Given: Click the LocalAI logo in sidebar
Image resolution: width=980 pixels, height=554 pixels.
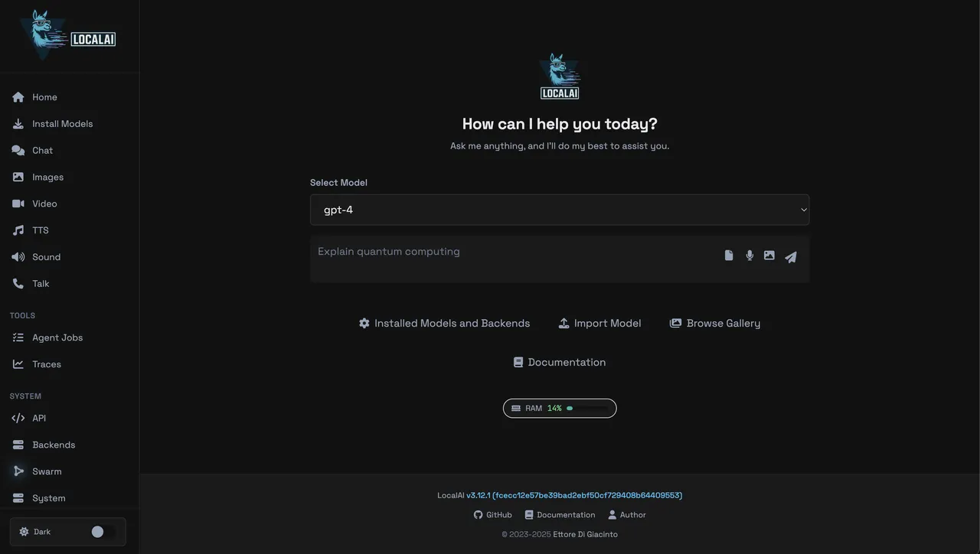Looking at the screenshot, I should 67,35.
